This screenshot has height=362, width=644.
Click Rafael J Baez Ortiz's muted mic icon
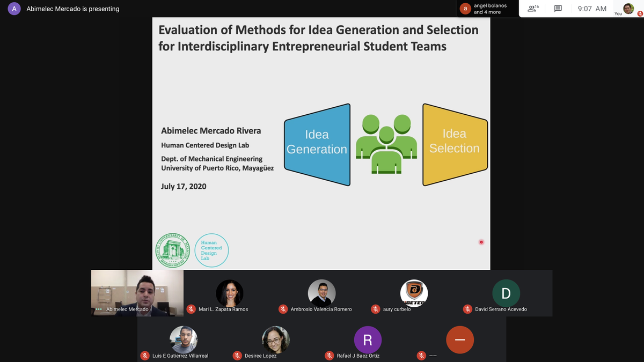pos(329,356)
